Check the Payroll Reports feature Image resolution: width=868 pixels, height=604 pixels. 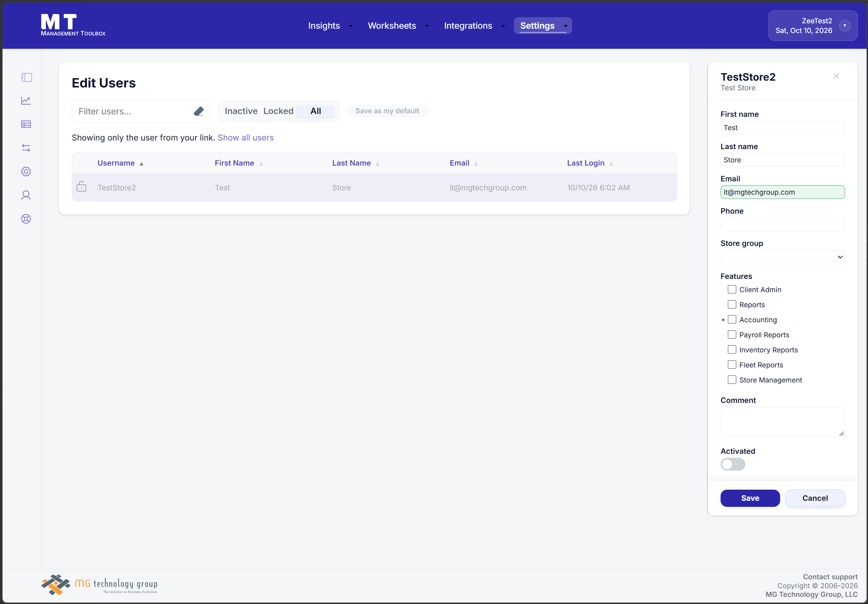(x=732, y=335)
